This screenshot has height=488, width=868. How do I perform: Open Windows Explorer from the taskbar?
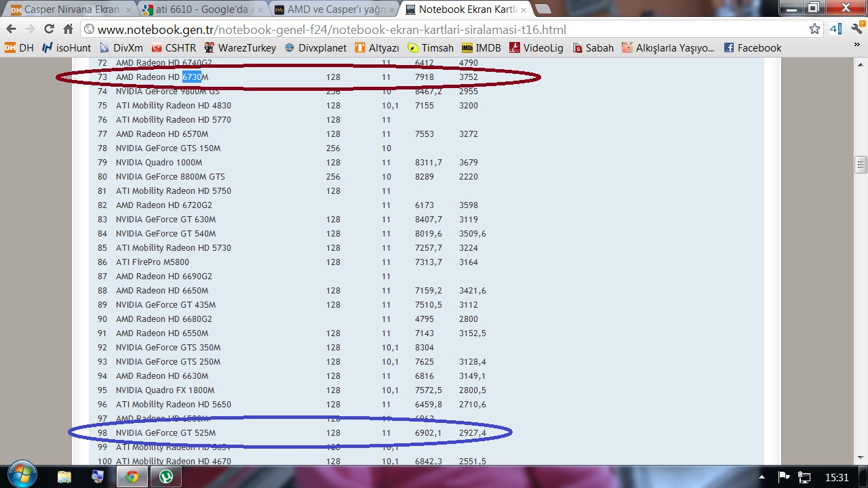click(64, 476)
